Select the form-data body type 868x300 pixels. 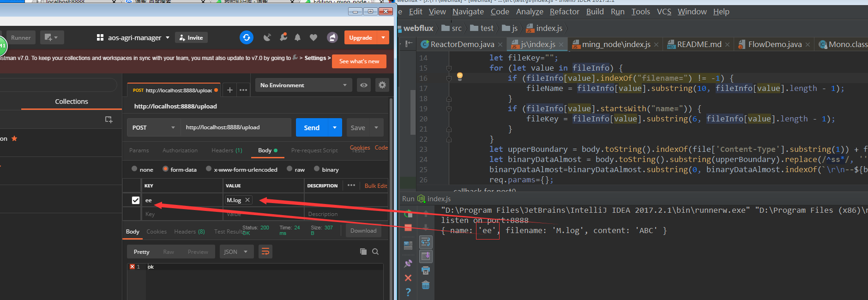coord(165,169)
